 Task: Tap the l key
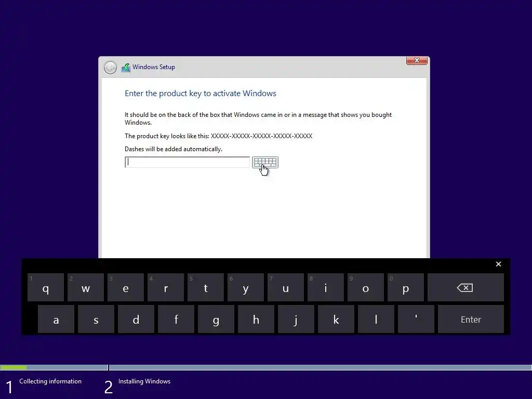[x=376, y=319]
